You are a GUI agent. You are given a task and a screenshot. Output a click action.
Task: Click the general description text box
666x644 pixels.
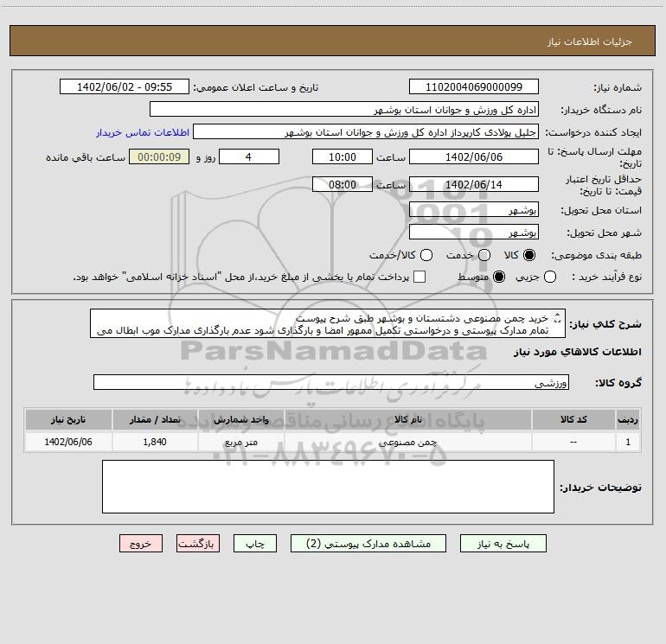point(328,323)
